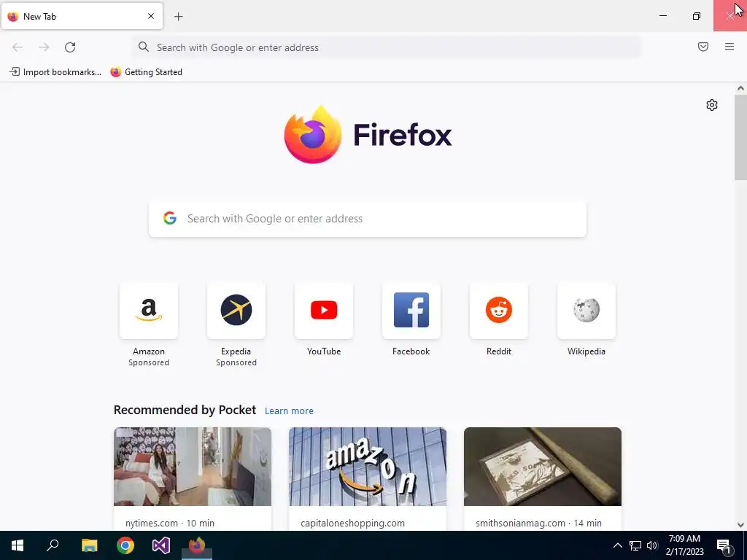
Task: Open the taskbar clock and date
Action: pos(684,545)
